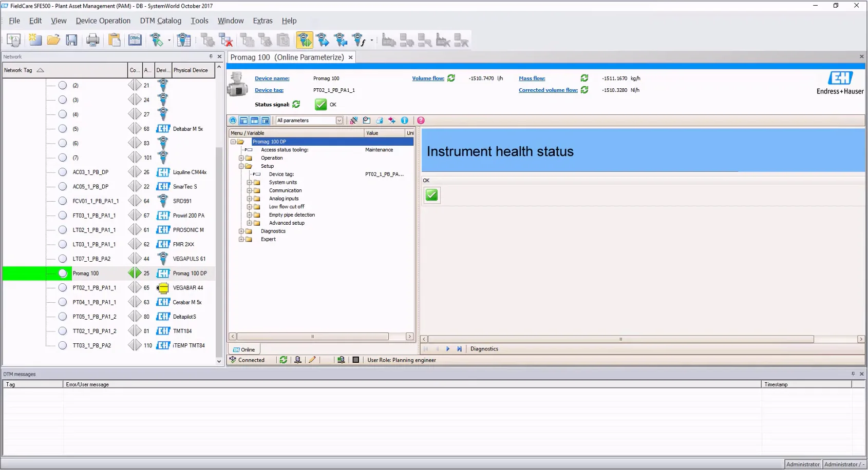Switch to the Online tab
This screenshot has width=868, height=470.
244,349
